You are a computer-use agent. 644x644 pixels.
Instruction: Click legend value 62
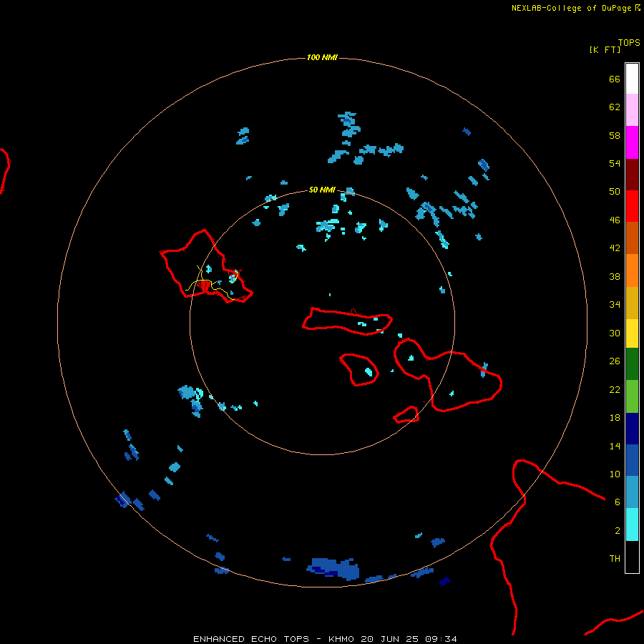click(x=615, y=107)
